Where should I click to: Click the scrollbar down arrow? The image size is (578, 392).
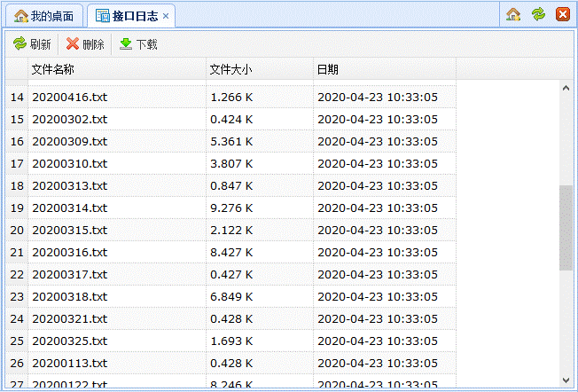[x=566, y=380]
